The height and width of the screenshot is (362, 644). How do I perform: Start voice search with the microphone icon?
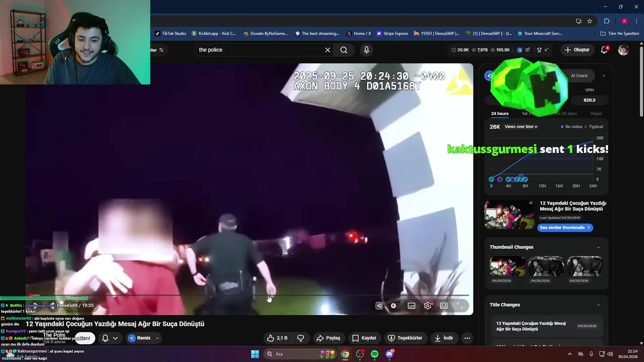tap(366, 50)
